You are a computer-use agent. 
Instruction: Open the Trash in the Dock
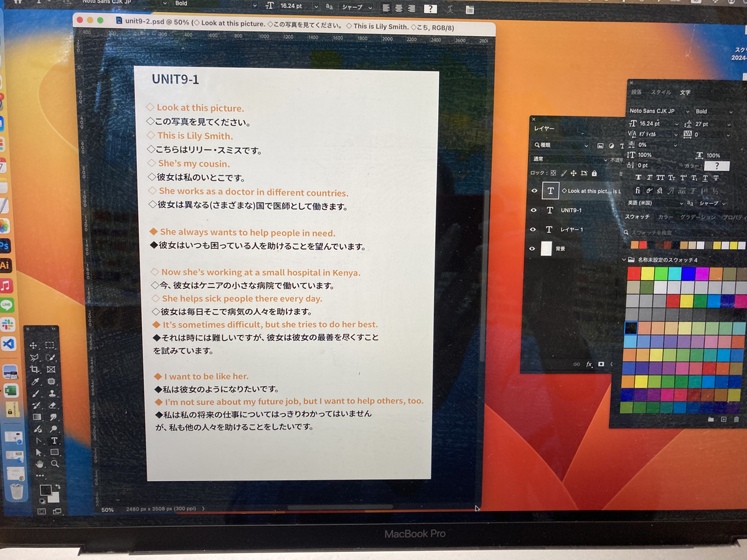17,491
